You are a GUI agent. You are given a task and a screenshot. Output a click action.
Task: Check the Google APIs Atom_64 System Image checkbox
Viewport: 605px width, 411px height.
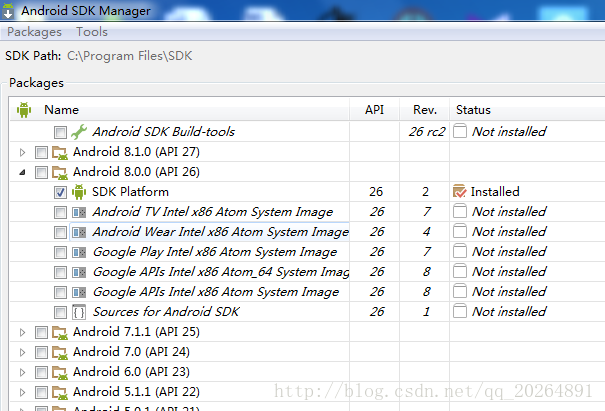coord(60,272)
